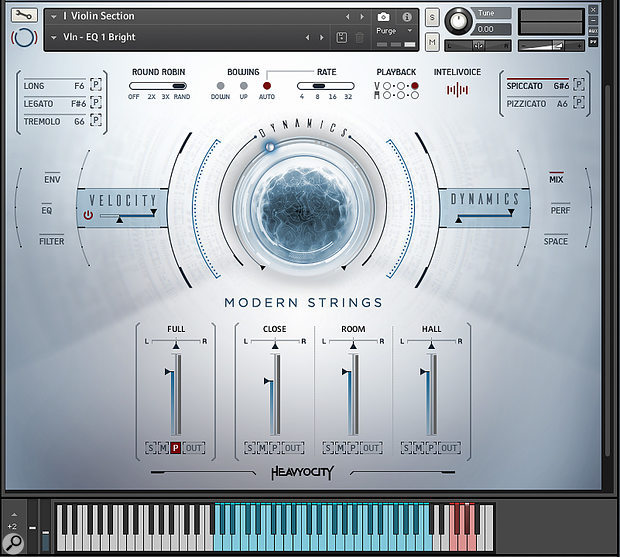Select next snapshot arrow
The width and height of the screenshot is (620, 557).
tap(321, 38)
